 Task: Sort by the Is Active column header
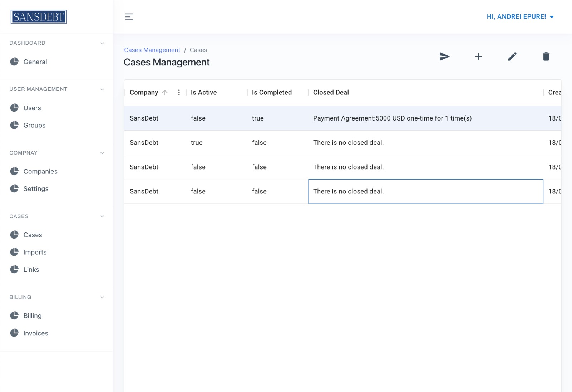(204, 93)
